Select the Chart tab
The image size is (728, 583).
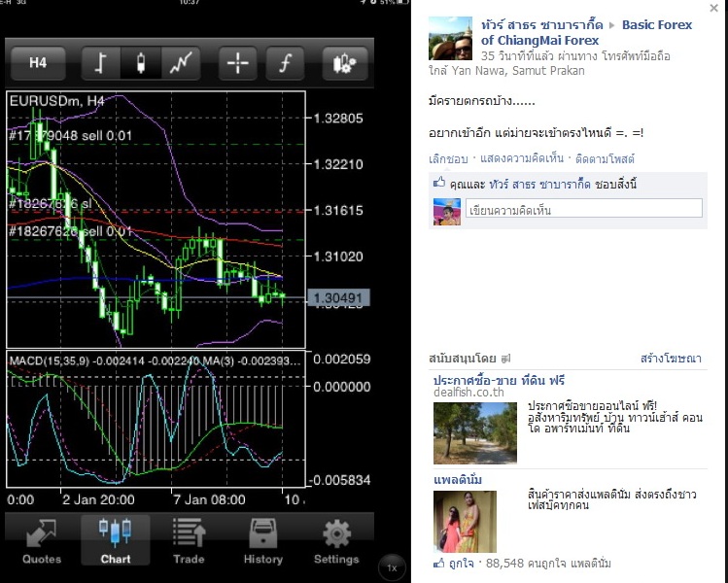(x=115, y=541)
